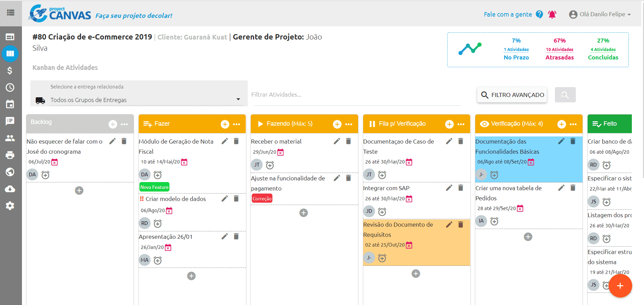Open the Fazer column three-dots menu
The width and height of the screenshot is (644, 305).
[237, 124]
